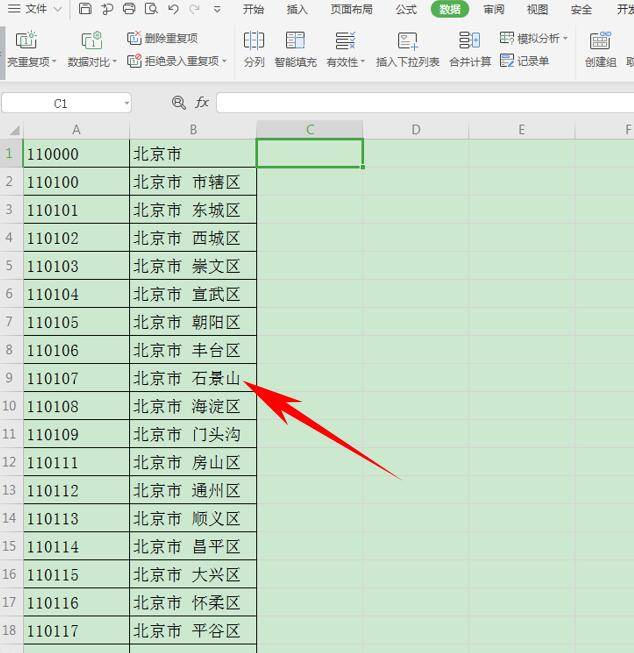Select row 1 header
Viewport: 634px width, 653px height.
11,153
